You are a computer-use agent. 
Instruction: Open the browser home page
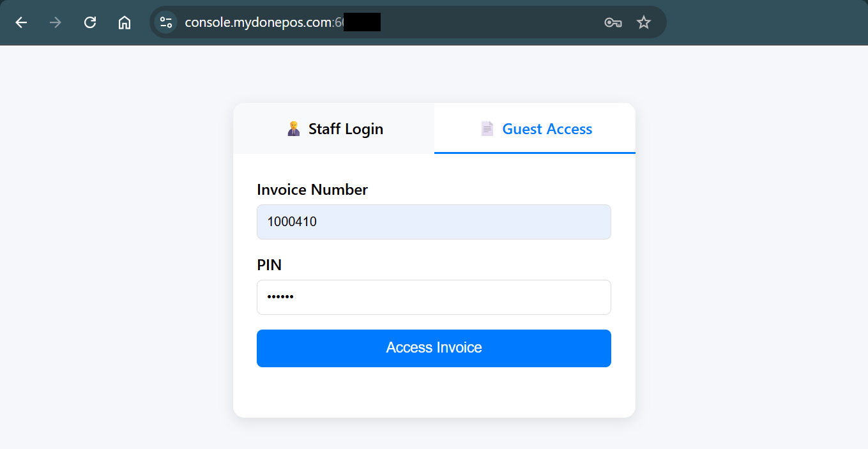coord(125,23)
